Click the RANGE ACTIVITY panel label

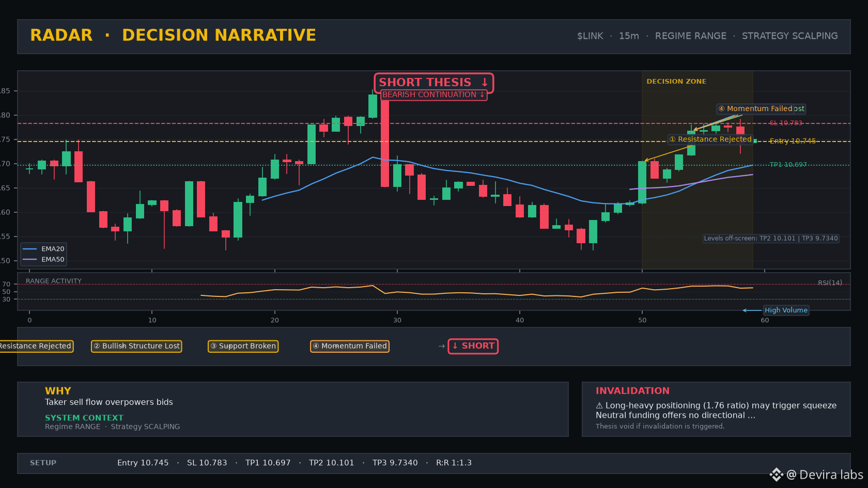pos(54,281)
